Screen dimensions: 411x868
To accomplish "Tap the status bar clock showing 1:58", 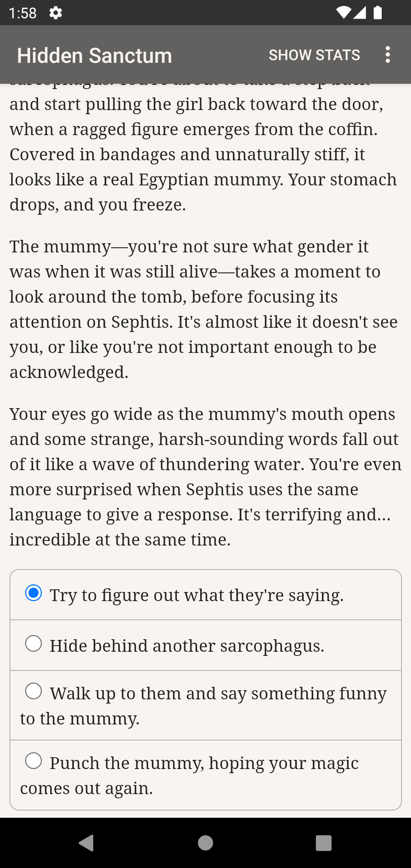I will click(x=23, y=13).
